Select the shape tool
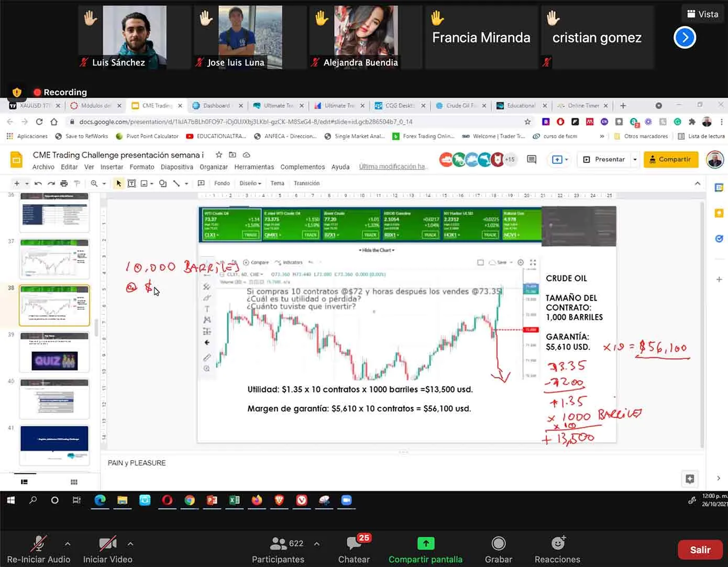This screenshot has width=728, height=567. tap(163, 183)
